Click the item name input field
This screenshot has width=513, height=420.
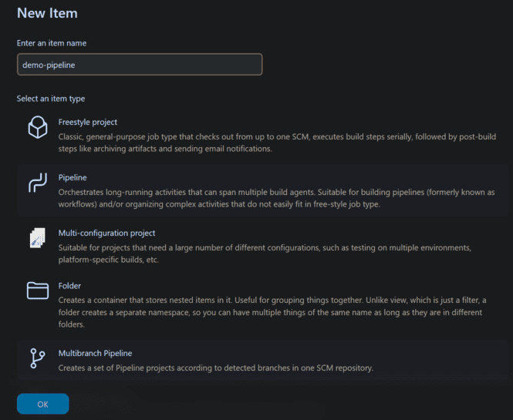tap(140, 65)
